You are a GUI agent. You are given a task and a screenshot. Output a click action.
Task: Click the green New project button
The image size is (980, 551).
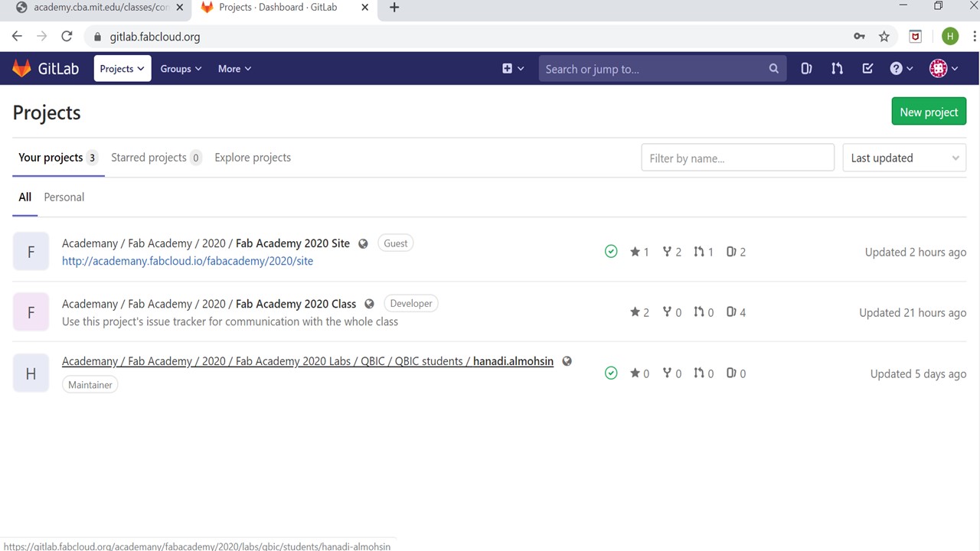click(929, 112)
